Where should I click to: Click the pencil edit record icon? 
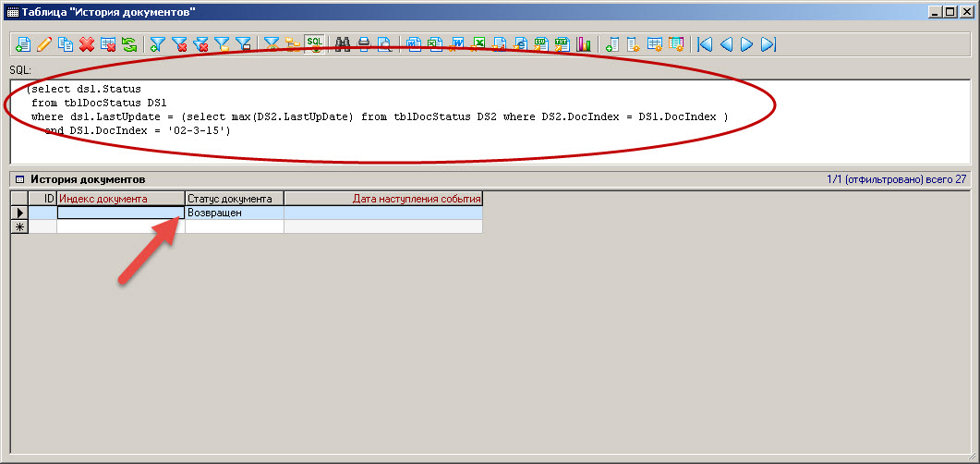[44, 44]
